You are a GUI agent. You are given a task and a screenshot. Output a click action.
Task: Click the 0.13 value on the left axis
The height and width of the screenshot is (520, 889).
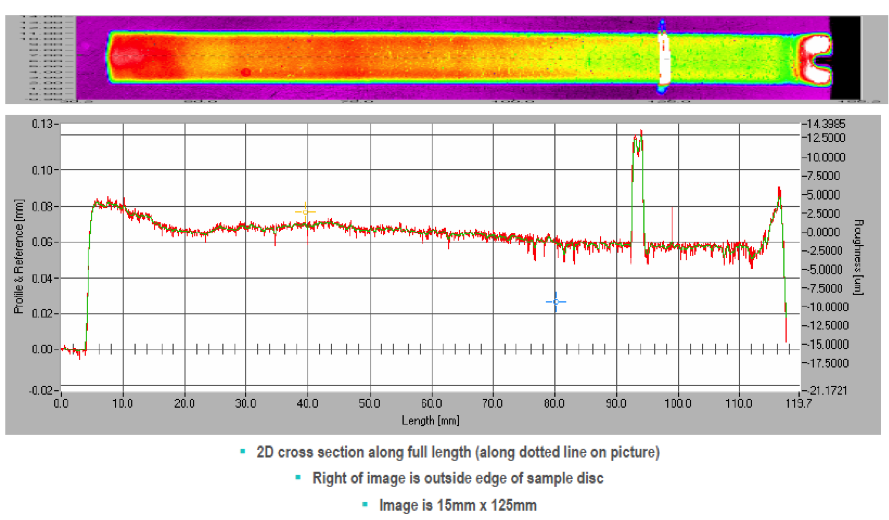click(x=42, y=123)
